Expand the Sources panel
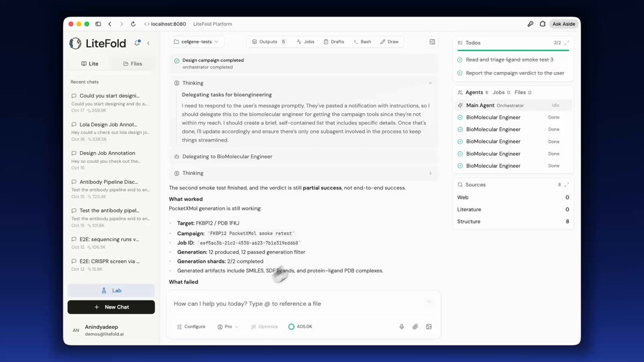The width and height of the screenshot is (644, 362). click(567, 184)
